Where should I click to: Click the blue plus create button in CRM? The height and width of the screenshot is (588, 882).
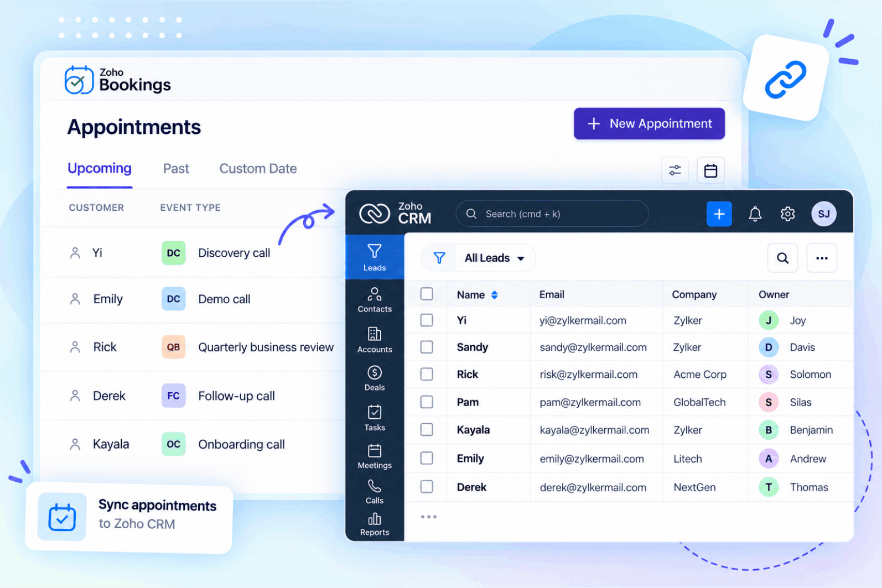point(719,214)
